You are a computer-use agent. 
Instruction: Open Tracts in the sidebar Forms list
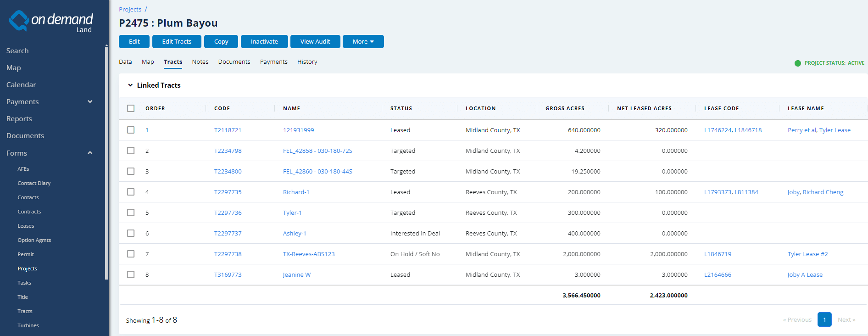pyautogui.click(x=25, y=311)
